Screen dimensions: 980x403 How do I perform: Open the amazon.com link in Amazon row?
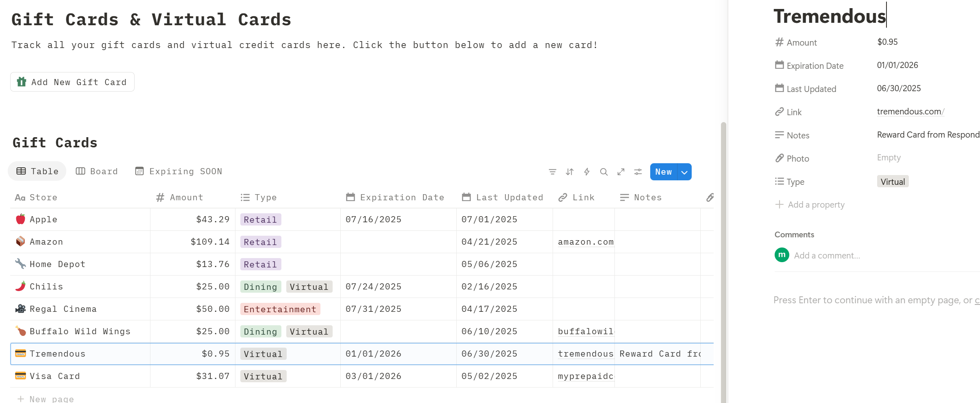tap(586, 242)
